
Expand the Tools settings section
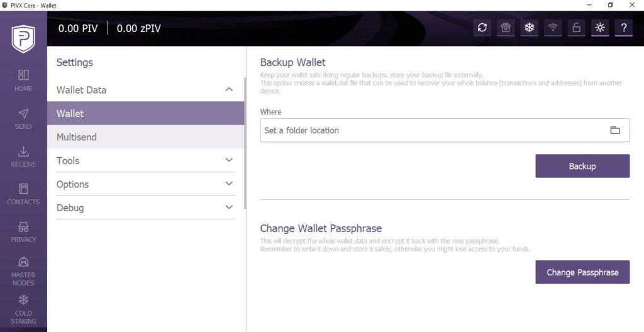coord(145,160)
